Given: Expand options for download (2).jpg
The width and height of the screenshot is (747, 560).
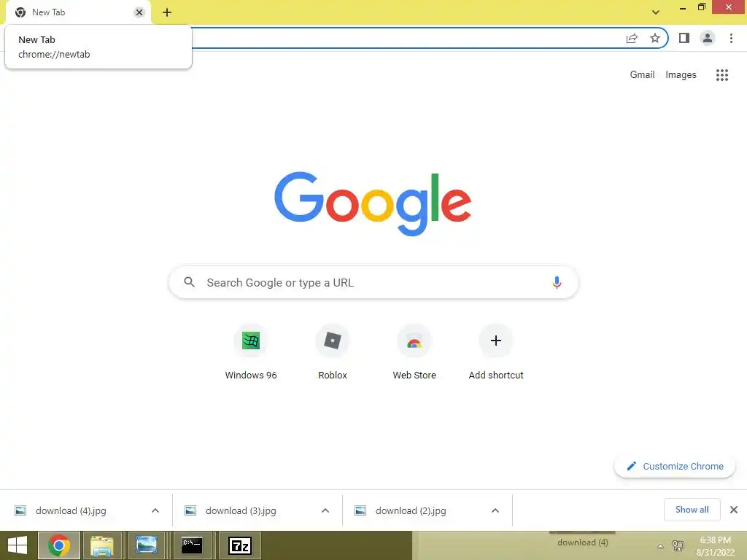Looking at the screenshot, I should (495, 510).
